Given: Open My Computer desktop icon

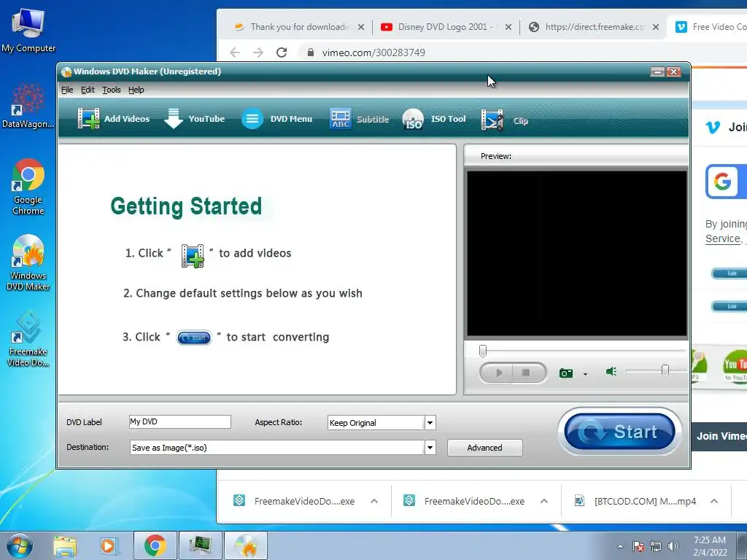Looking at the screenshot, I should click(x=28, y=30).
